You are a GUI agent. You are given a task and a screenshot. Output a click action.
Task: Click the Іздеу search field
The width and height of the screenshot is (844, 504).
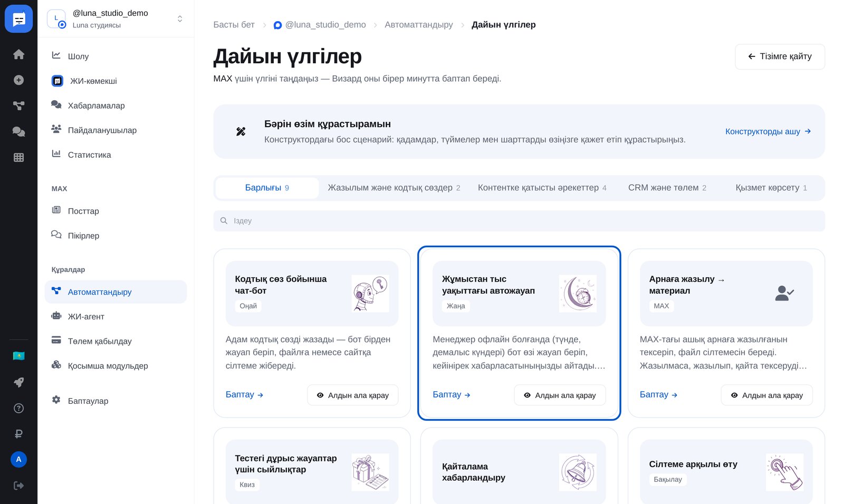click(x=519, y=221)
